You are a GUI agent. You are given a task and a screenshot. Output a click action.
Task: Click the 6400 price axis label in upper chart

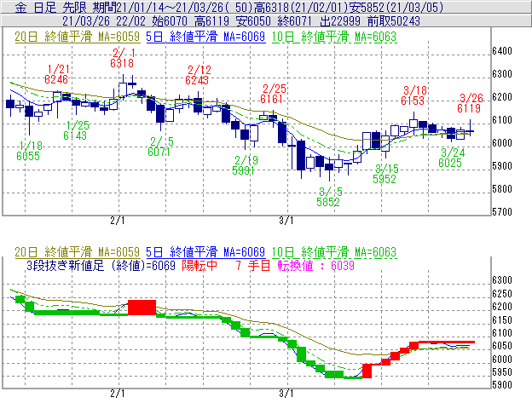point(502,51)
